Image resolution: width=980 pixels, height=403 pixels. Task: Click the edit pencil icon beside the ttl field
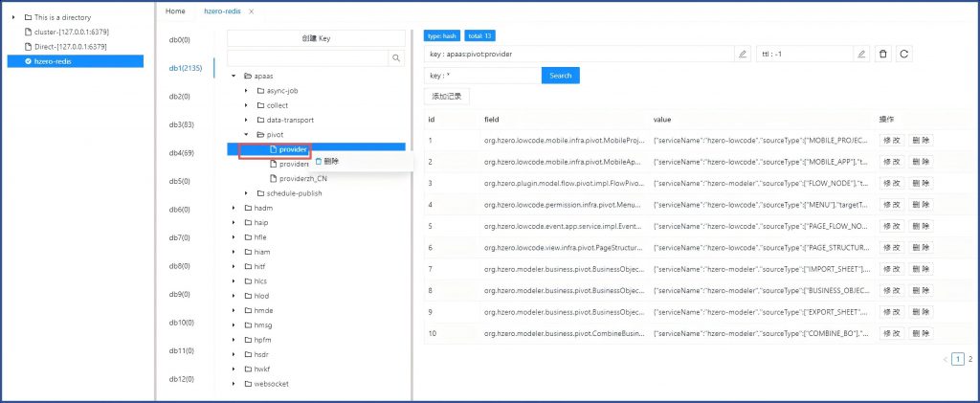861,55
